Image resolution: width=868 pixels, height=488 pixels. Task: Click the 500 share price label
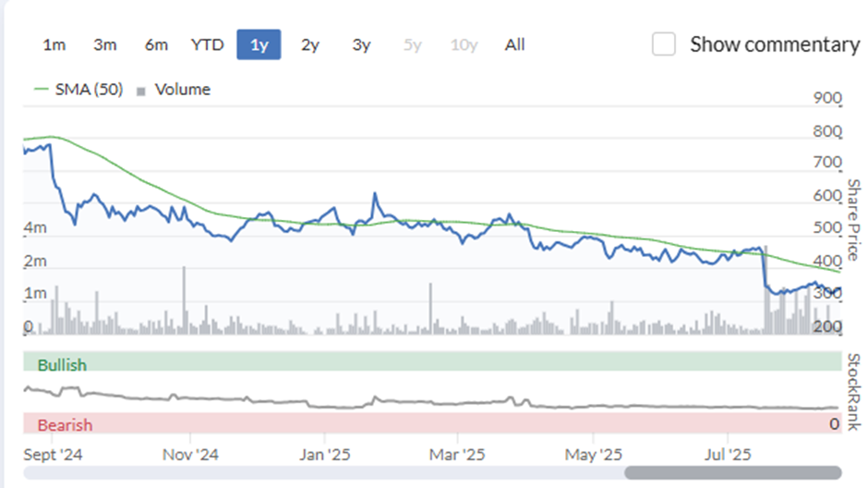[x=827, y=227]
